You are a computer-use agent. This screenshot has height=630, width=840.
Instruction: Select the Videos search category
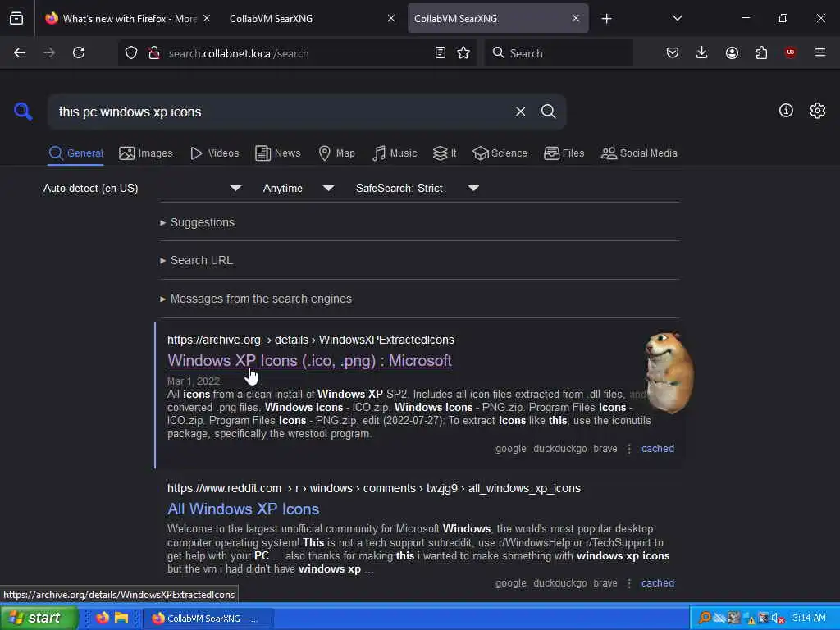click(214, 153)
